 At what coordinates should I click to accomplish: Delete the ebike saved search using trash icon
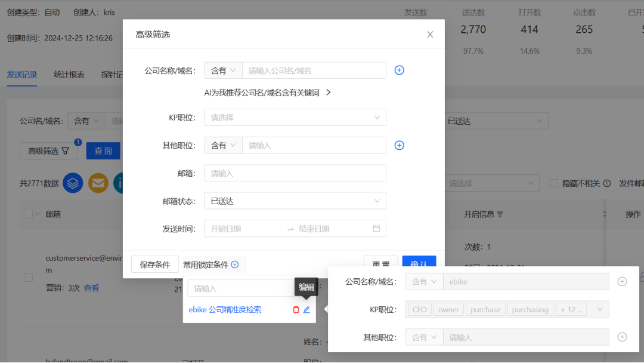coord(296,309)
